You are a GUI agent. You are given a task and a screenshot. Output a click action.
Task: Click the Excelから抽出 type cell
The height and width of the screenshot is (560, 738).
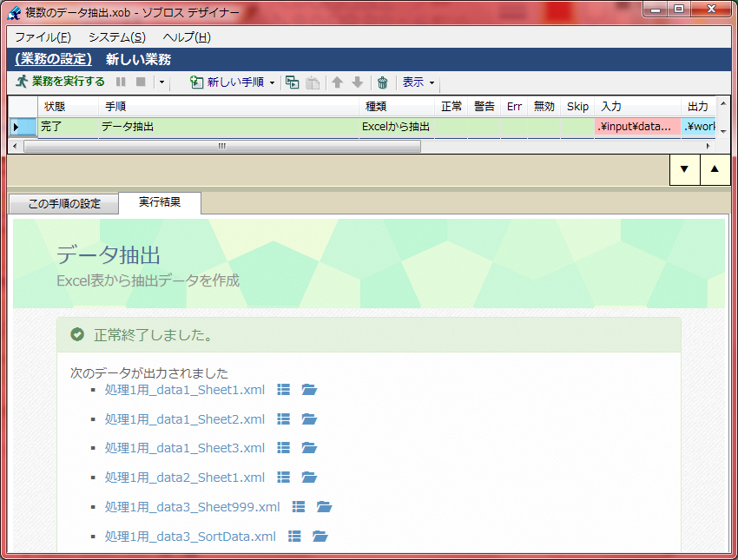(396, 127)
